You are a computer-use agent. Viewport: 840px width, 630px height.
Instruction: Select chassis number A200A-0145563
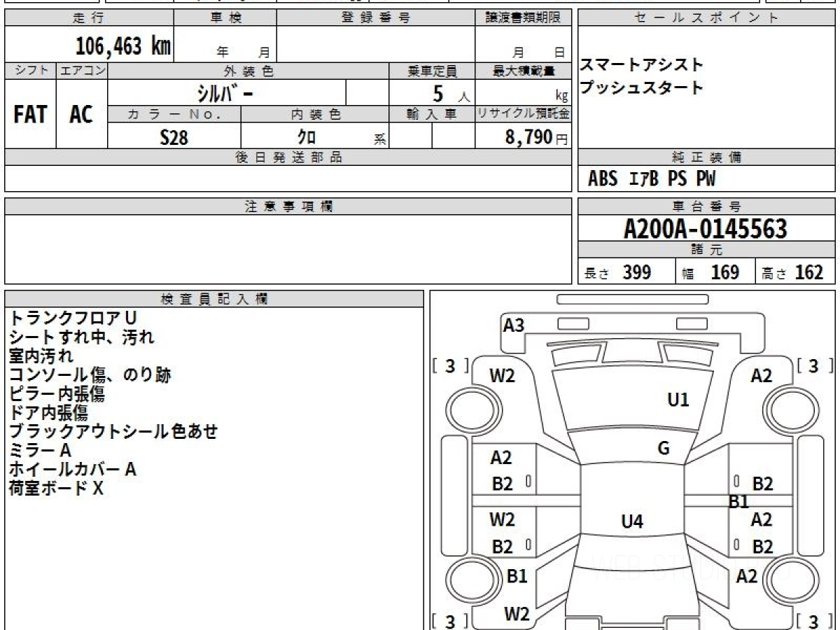pos(706,229)
